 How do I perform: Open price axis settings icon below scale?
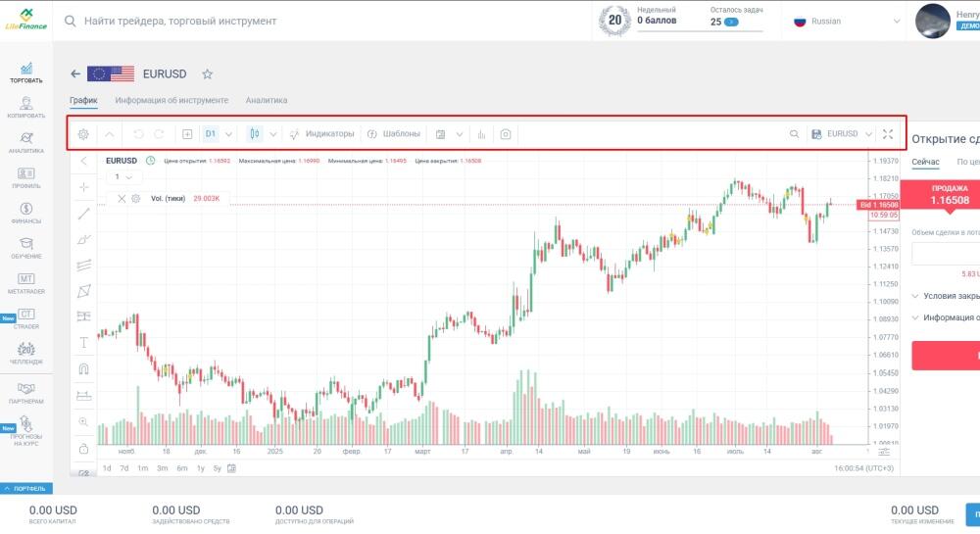coord(884,452)
